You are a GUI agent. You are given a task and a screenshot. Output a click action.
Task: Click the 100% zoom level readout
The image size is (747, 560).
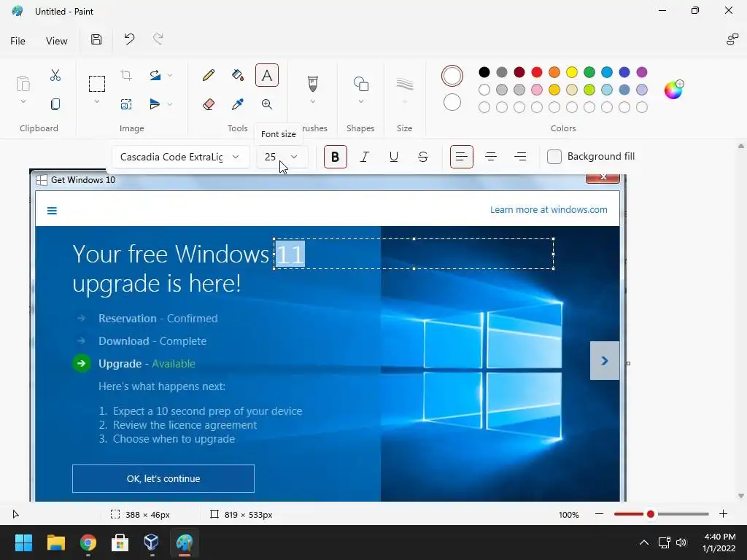(x=569, y=515)
